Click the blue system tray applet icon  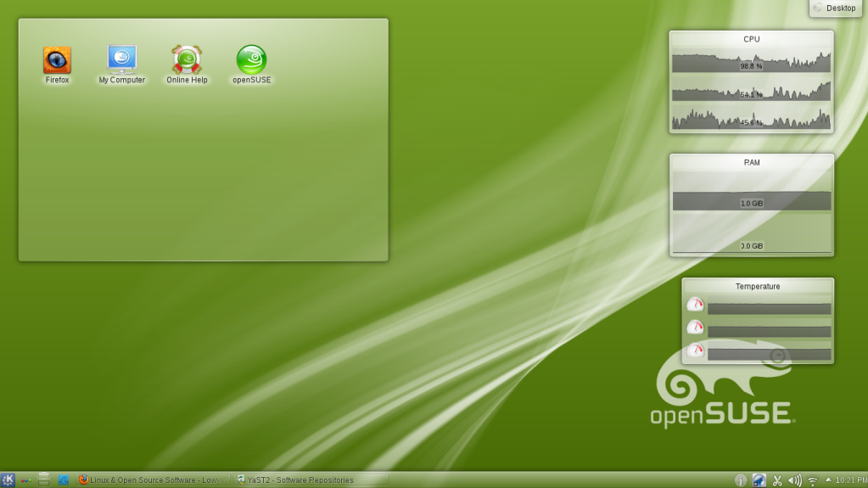point(759,480)
